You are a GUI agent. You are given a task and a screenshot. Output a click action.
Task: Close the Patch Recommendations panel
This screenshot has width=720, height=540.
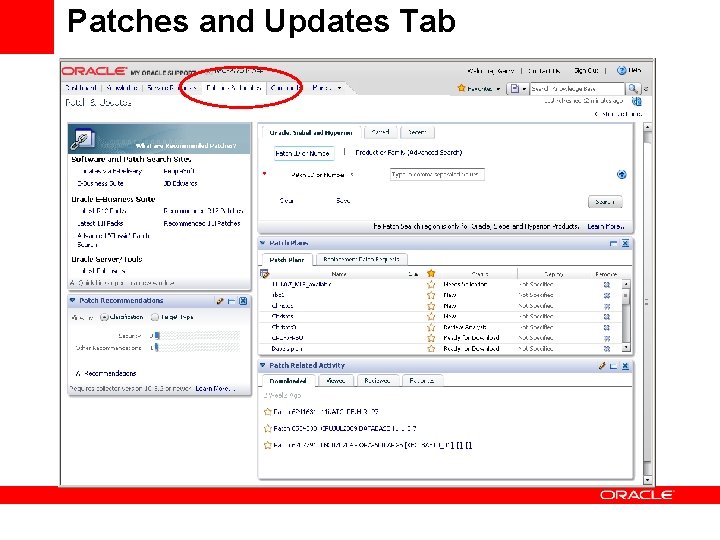pyautogui.click(x=243, y=301)
